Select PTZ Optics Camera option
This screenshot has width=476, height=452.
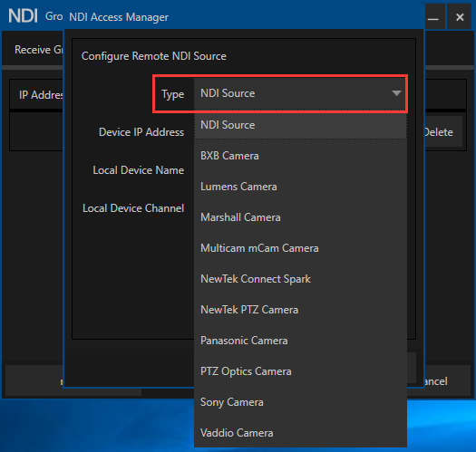coord(300,371)
